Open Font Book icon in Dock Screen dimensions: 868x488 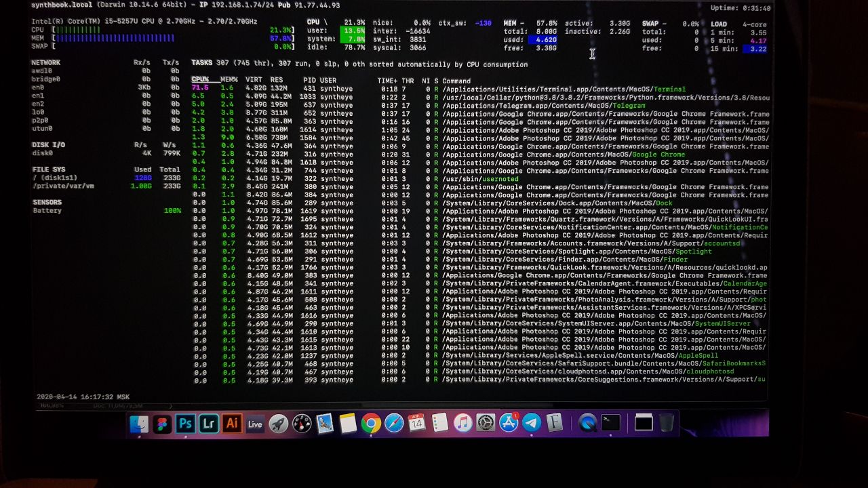[555, 424]
